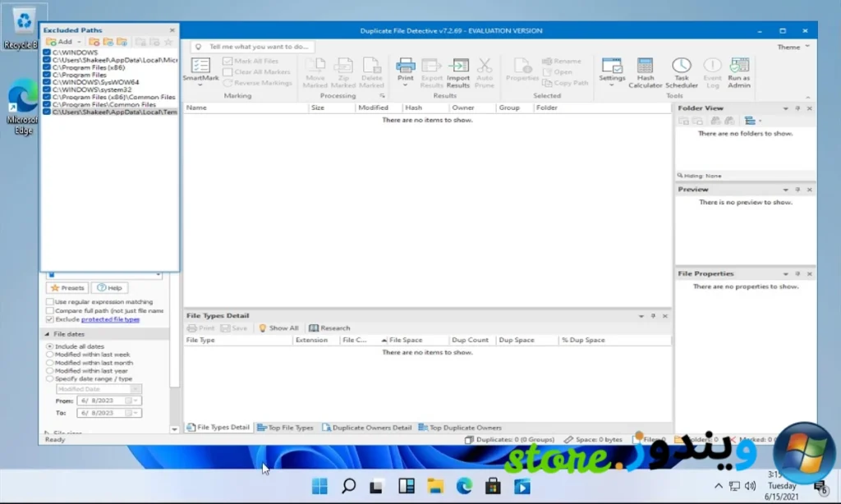Click the Presets button
The height and width of the screenshot is (504, 841).
coord(67,288)
